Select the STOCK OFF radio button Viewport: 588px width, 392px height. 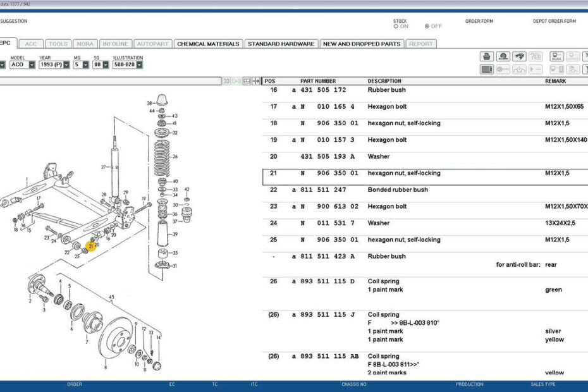tap(427, 27)
